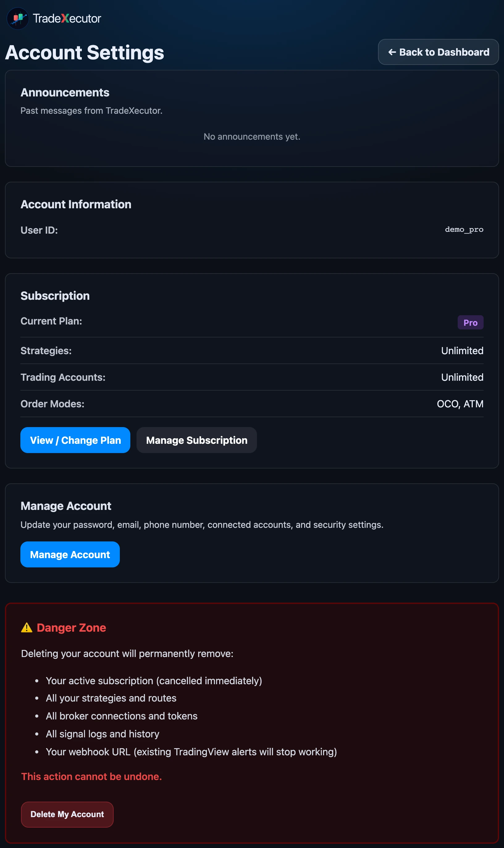Click the "Strategies:" label
Viewport: 504px width, 848px height.
pyautogui.click(x=46, y=351)
